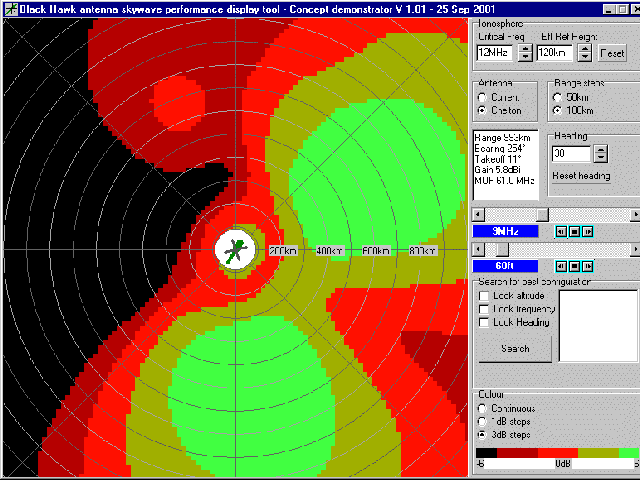Click the Range readout line in info box
The width and height of the screenshot is (640, 480).
(x=502, y=138)
